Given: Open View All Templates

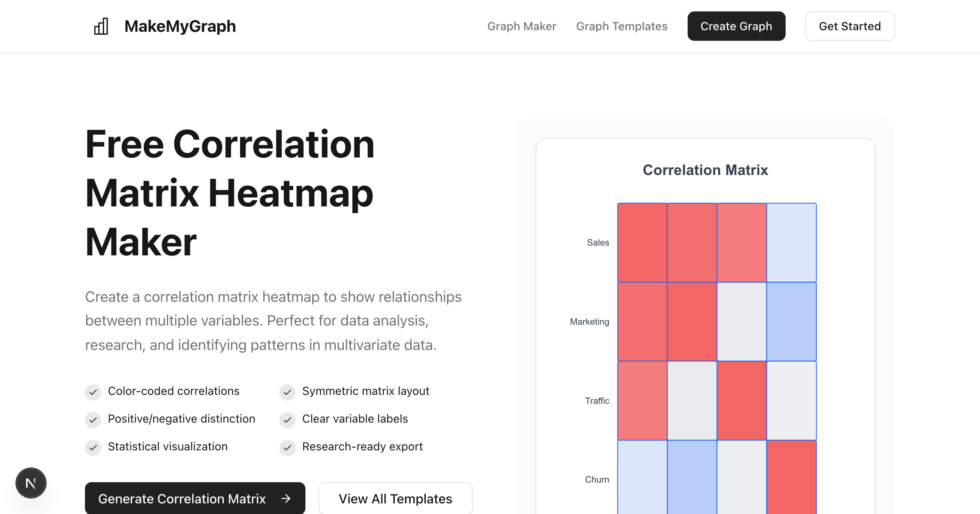Looking at the screenshot, I should pyautogui.click(x=395, y=498).
